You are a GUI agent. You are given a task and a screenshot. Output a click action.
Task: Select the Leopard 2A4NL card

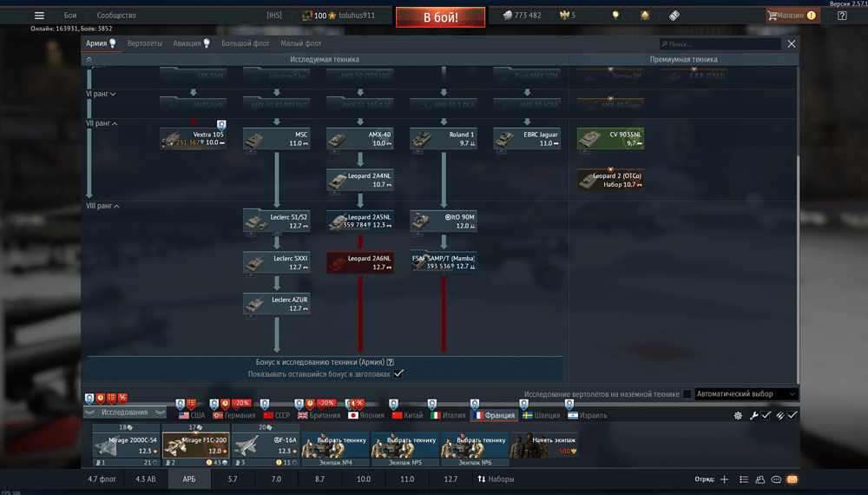tap(360, 180)
